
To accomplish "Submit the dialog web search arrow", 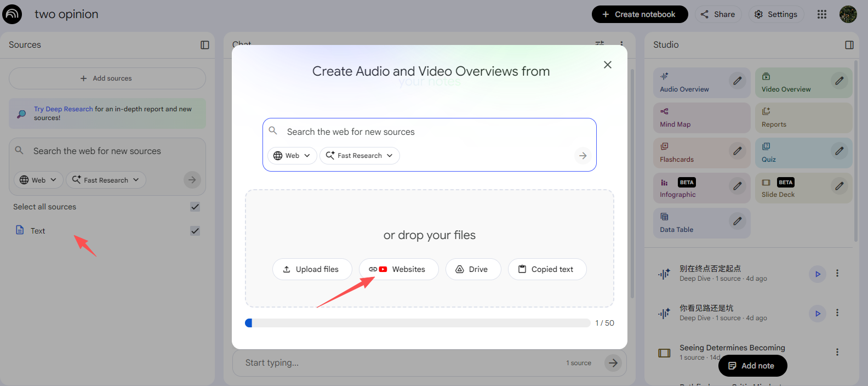I will click(583, 156).
